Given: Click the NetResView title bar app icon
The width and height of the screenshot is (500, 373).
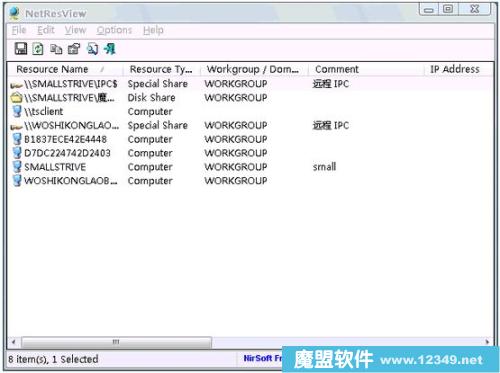Looking at the screenshot, I should pyautogui.click(x=15, y=13).
